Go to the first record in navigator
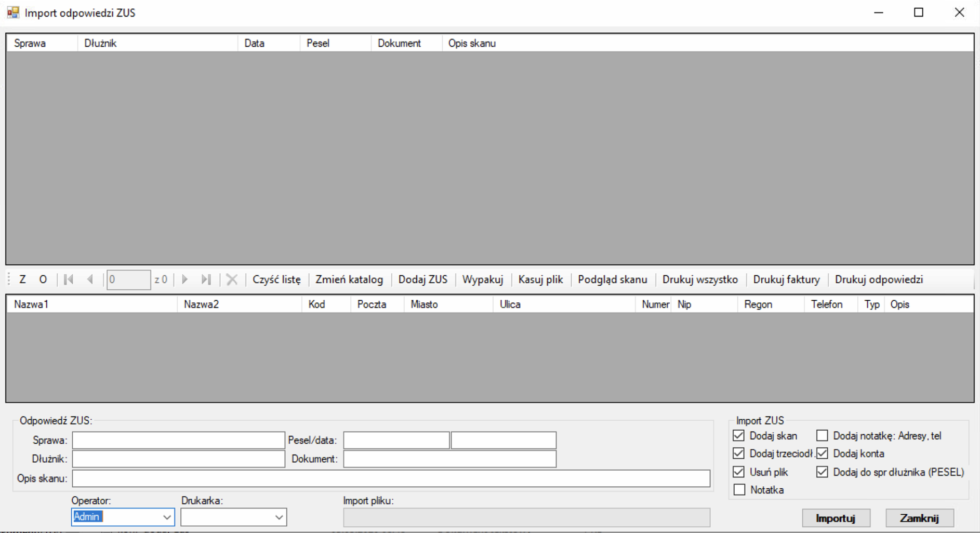 click(x=69, y=279)
